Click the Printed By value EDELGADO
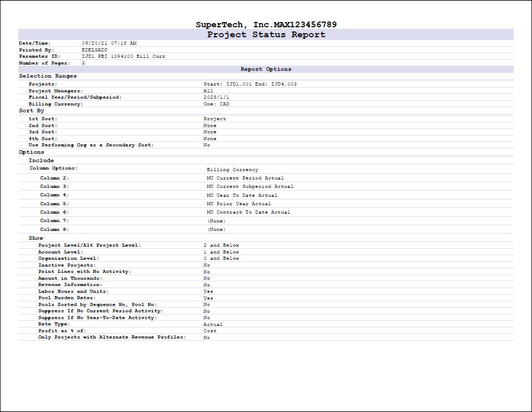Screen dimensions: 532x412 [95, 50]
